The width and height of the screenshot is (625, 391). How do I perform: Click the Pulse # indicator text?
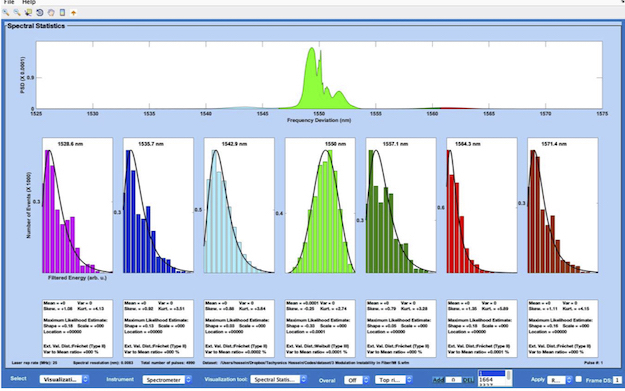[594, 363]
